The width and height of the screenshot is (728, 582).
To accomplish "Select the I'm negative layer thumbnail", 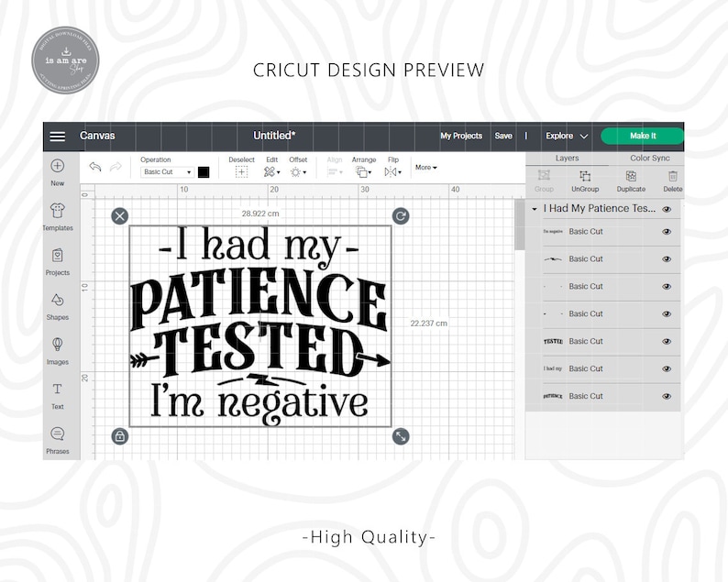I will (x=553, y=231).
